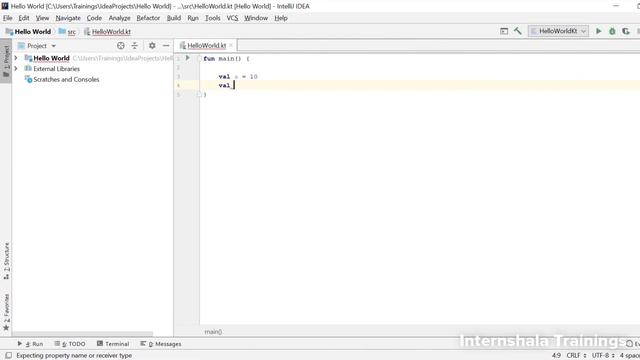
Task: Toggle the Structure side tool button
Action: [6, 261]
